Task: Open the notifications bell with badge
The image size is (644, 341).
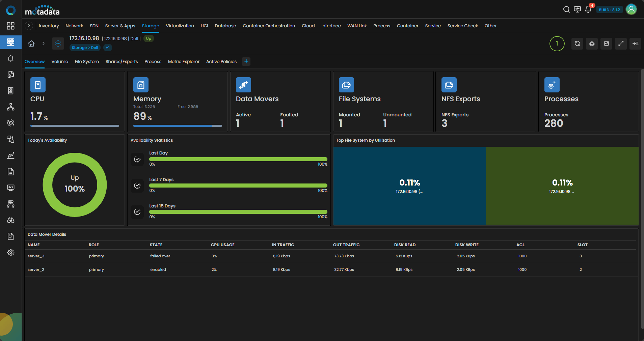Action: (588, 9)
